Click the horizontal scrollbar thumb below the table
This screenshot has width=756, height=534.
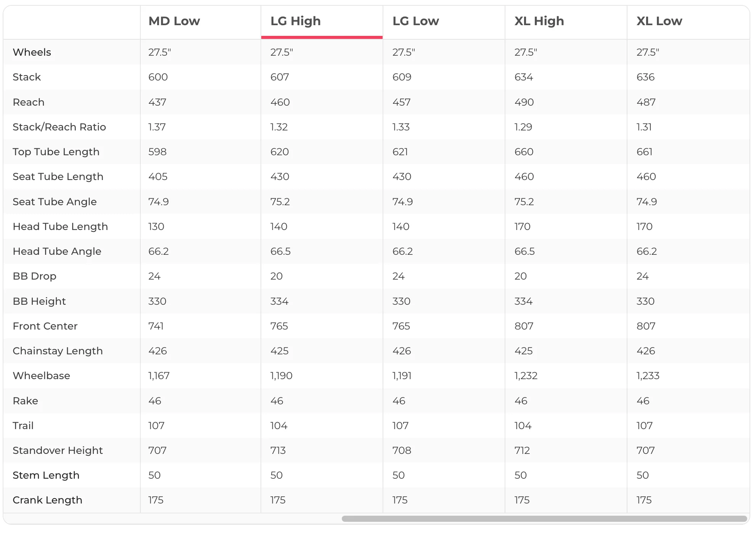pos(544,519)
